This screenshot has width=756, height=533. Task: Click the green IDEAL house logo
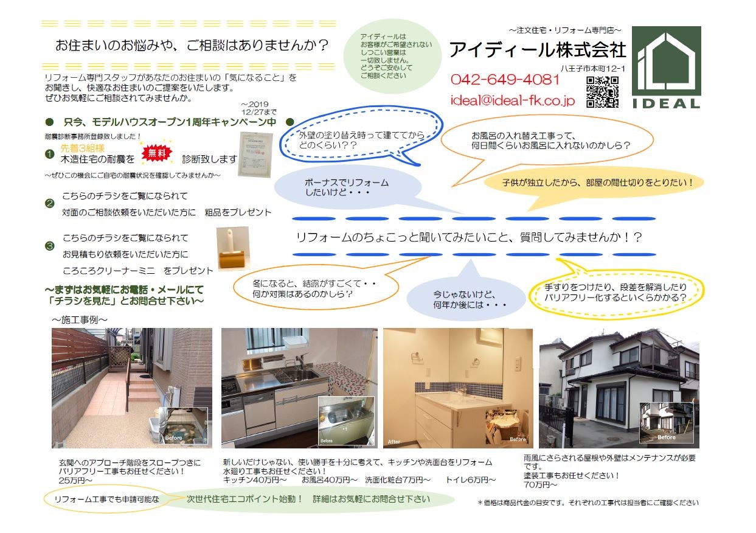666,67
